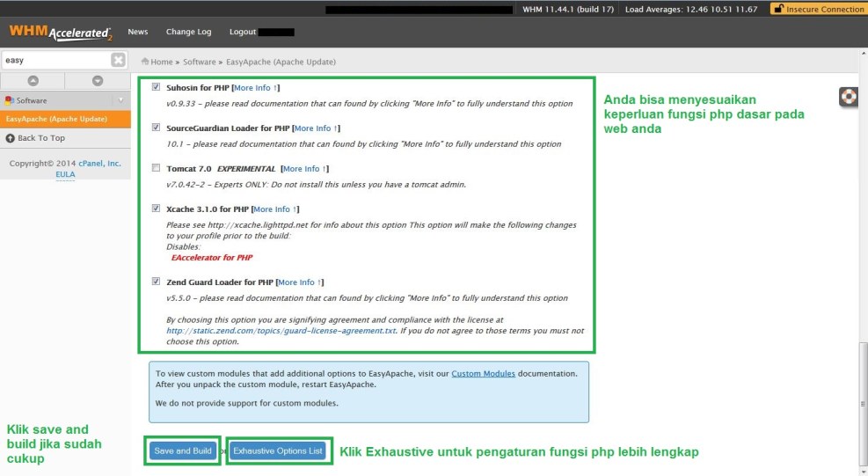Open Xcache More Info link

click(x=275, y=209)
